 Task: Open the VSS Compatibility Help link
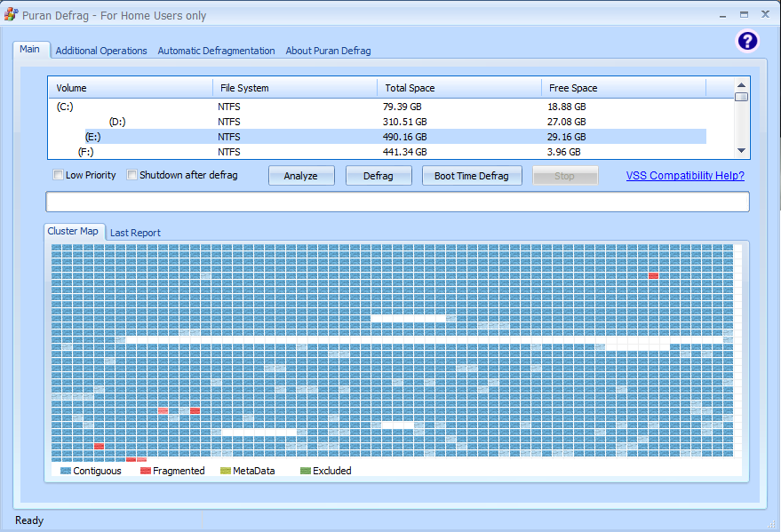click(685, 176)
